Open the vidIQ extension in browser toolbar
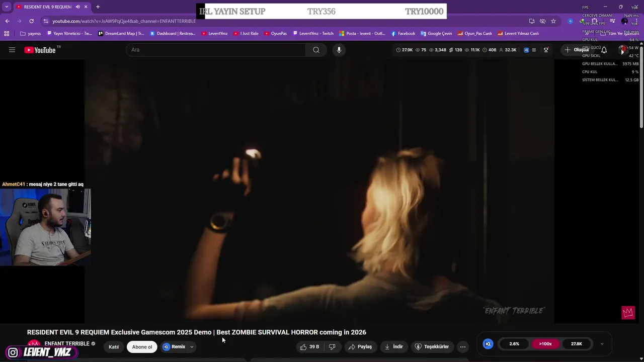This screenshot has height=362, width=644. pyautogui.click(x=570, y=21)
